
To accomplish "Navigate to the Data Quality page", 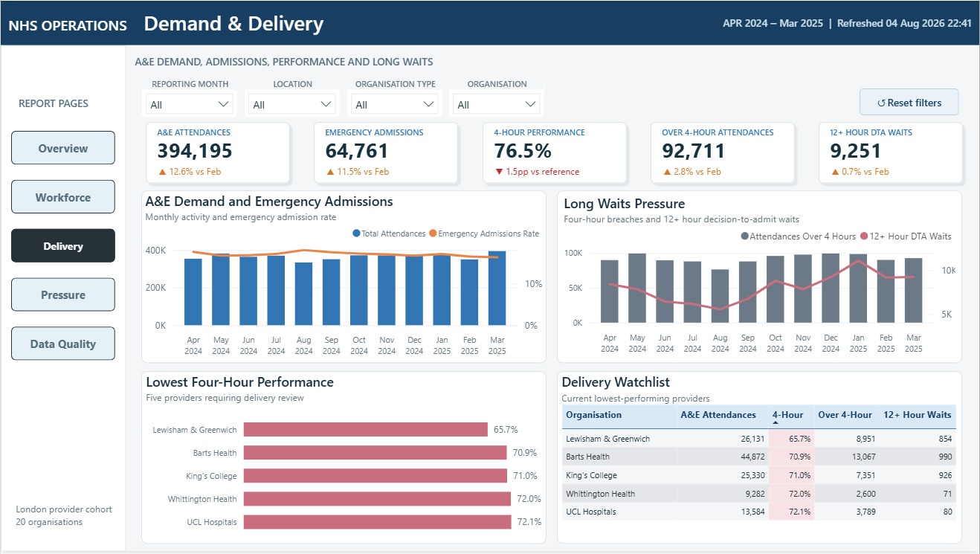I will [63, 344].
